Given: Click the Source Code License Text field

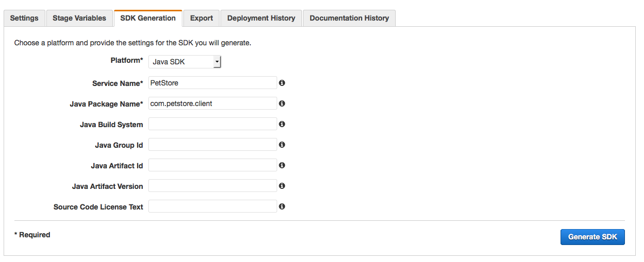Looking at the screenshot, I should tap(213, 206).
